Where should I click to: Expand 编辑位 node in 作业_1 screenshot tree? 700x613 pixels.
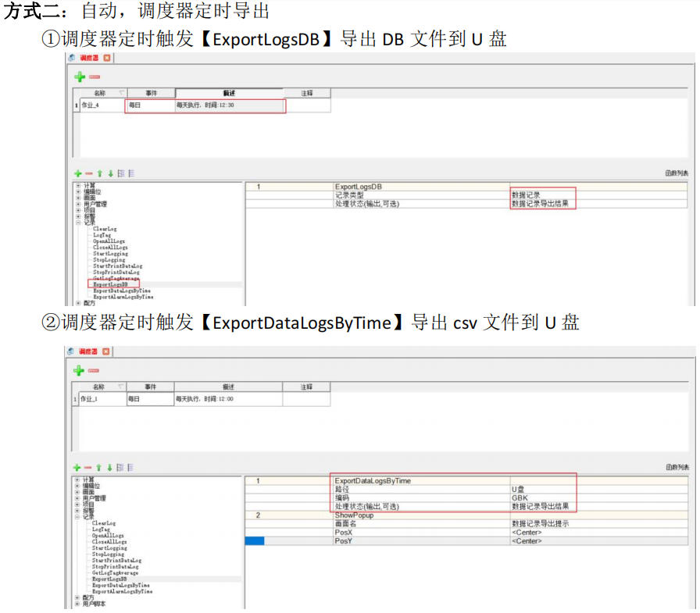[77, 486]
